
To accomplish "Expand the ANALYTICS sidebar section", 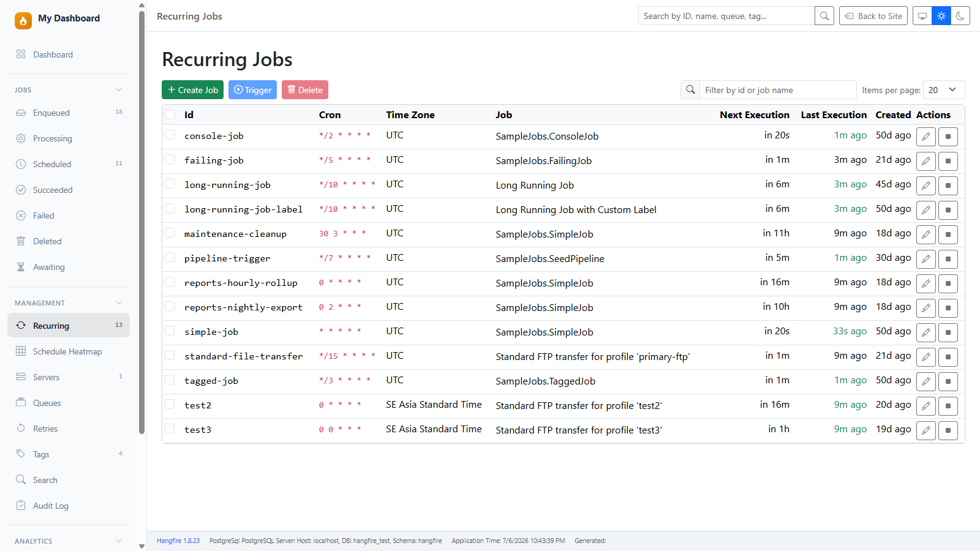I will (69, 541).
